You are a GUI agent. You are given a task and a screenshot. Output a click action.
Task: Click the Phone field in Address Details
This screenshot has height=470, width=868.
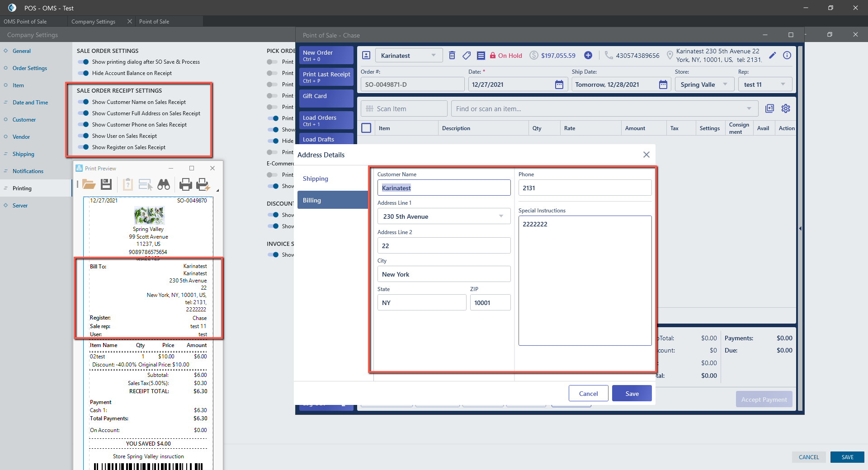pyautogui.click(x=585, y=188)
